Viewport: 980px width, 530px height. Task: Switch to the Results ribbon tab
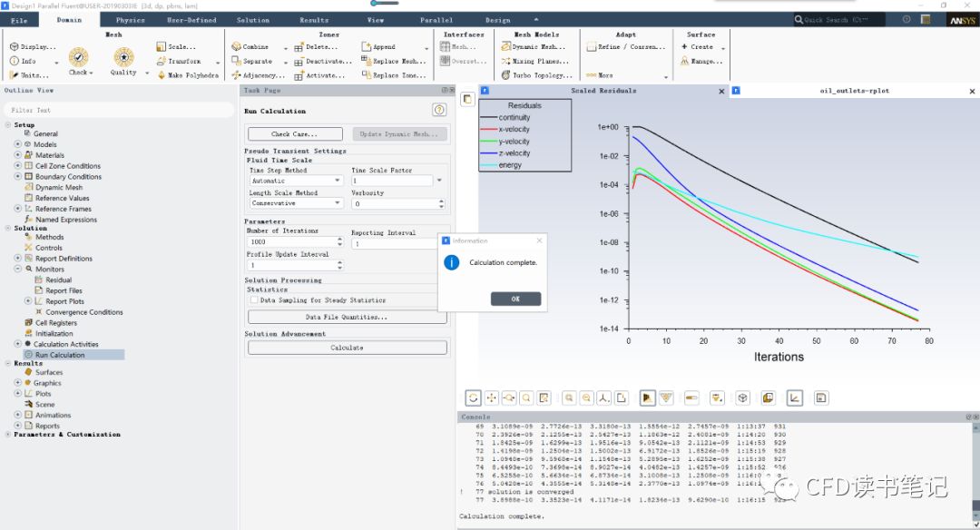(314, 20)
